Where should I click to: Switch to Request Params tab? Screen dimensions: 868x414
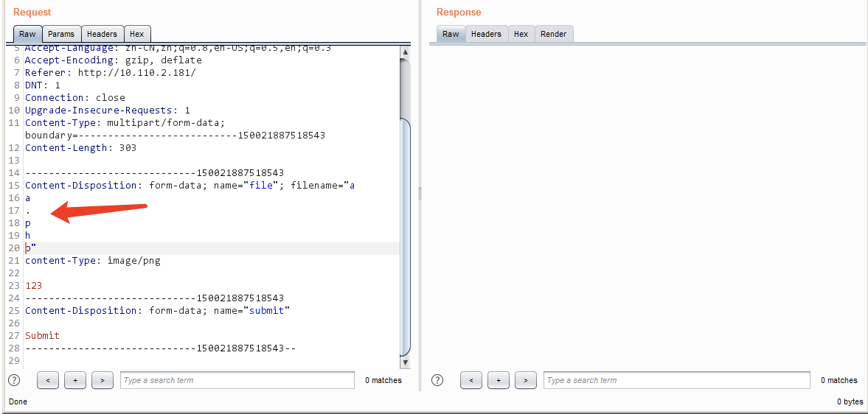pos(61,34)
